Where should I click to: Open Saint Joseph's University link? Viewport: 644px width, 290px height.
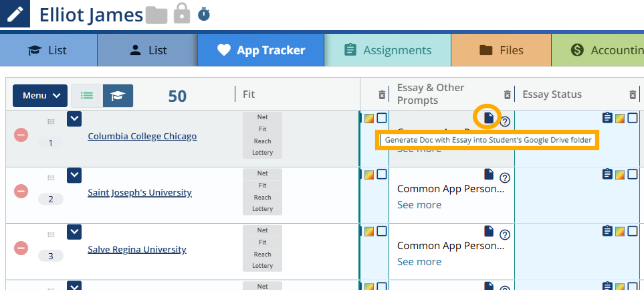(140, 192)
